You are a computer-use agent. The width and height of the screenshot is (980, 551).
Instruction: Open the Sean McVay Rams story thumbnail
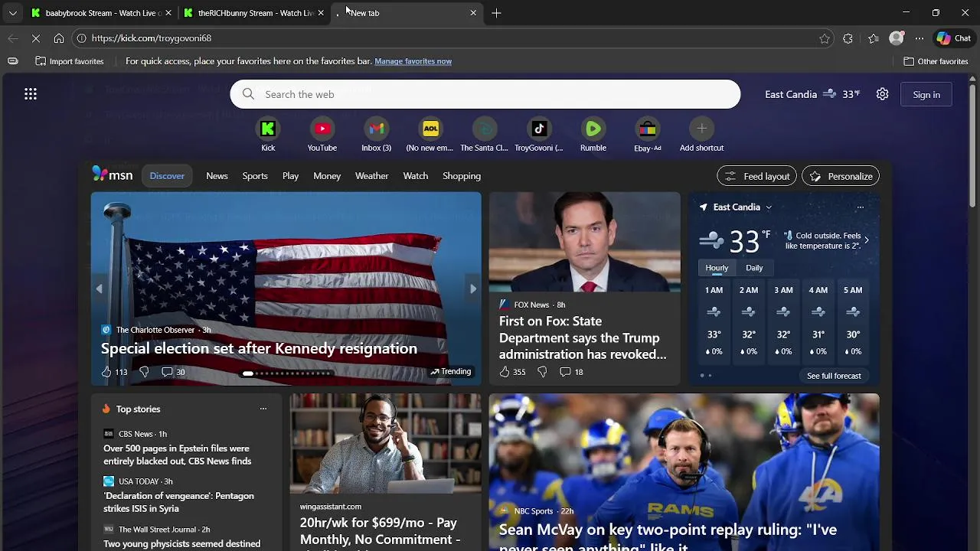tap(684, 472)
